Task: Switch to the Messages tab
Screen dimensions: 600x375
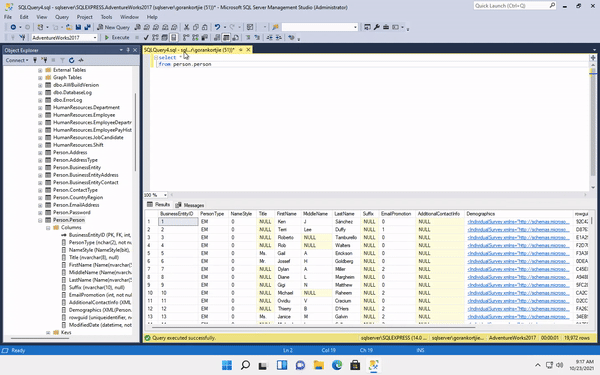Action: tap(190, 205)
